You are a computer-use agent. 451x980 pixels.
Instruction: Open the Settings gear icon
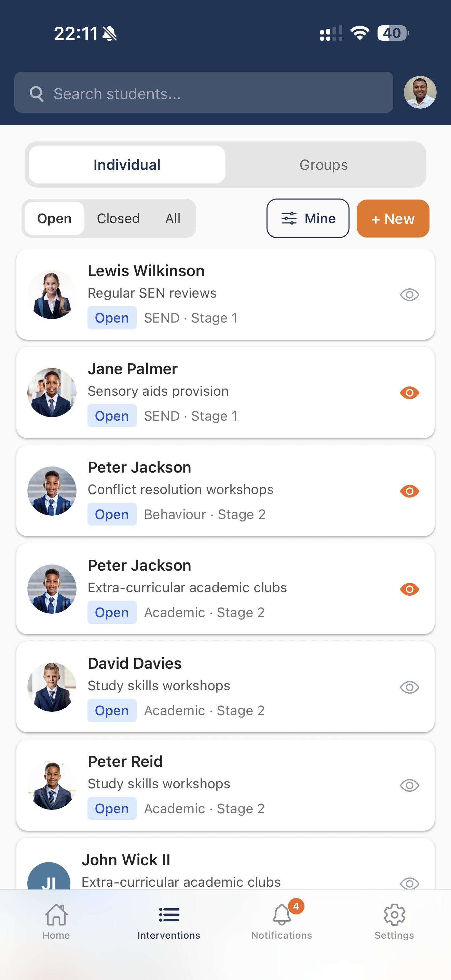(394, 915)
